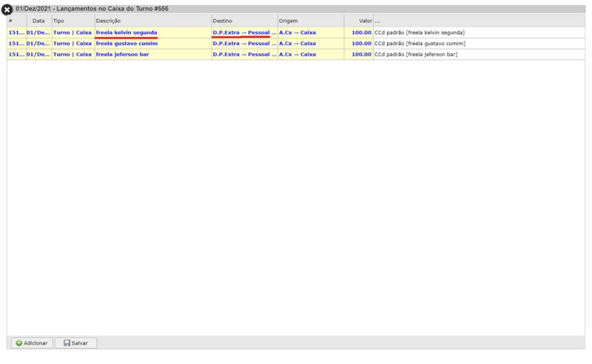The width and height of the screenshot is (592, 364).
Task: Click 'Turno | Caixa' in kelvin segunda row
Action: (73, 33)
